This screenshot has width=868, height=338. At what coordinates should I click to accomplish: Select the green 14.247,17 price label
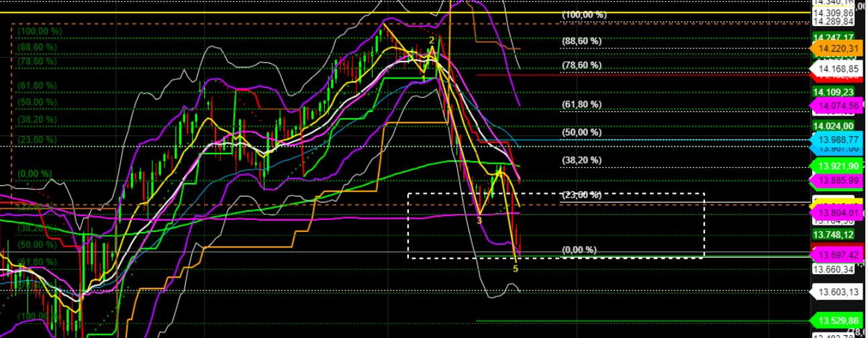[833, 37]
